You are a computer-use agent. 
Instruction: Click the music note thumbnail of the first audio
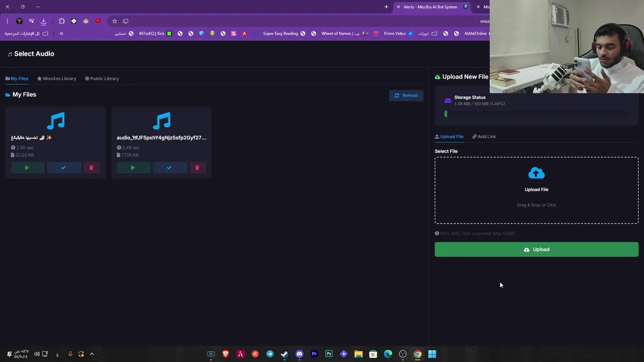coord(56,121)
